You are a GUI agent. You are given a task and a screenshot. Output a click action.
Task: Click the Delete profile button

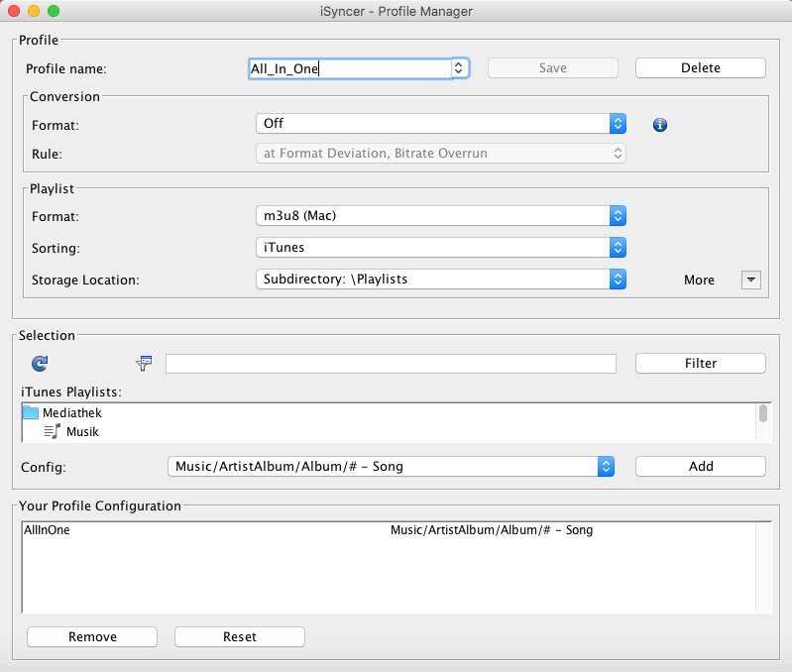(x=701, y=68)
